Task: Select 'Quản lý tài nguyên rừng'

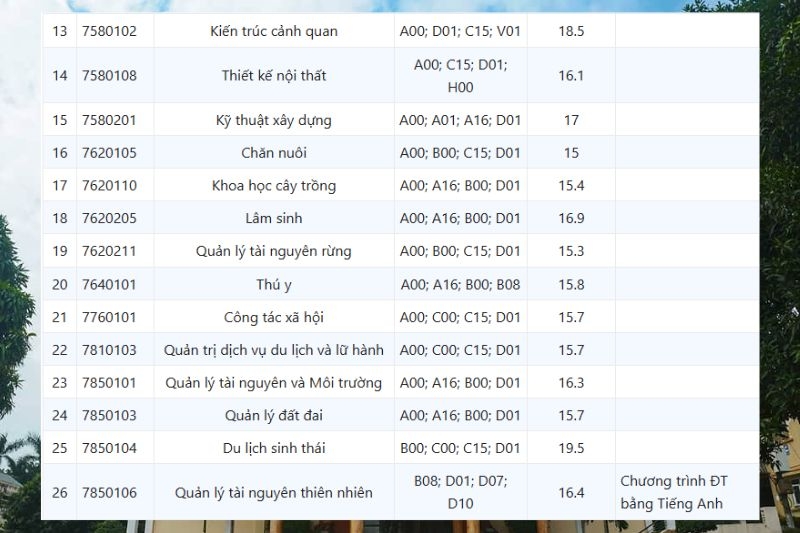Action: pyautogui.click(x=274, y=251)
